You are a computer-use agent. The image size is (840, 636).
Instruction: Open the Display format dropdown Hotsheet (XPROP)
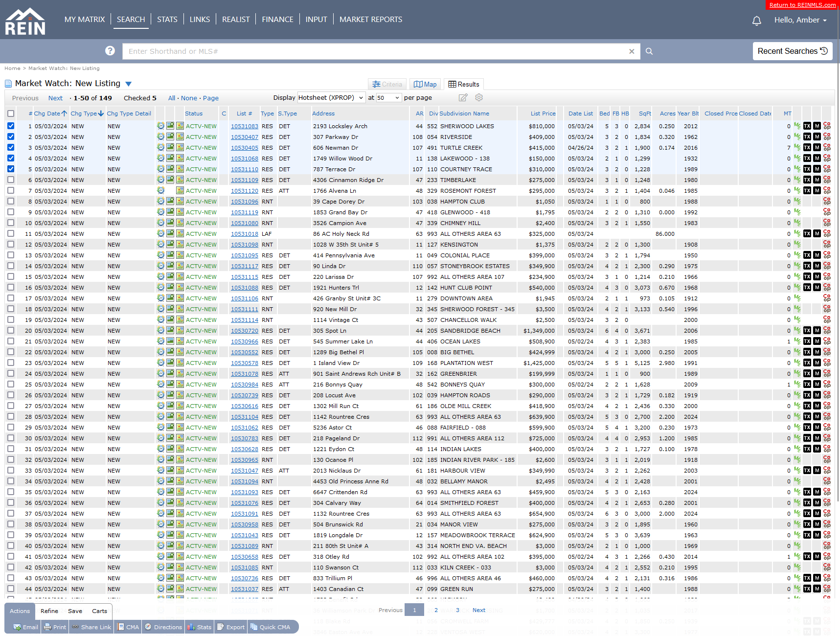(331, 97)
